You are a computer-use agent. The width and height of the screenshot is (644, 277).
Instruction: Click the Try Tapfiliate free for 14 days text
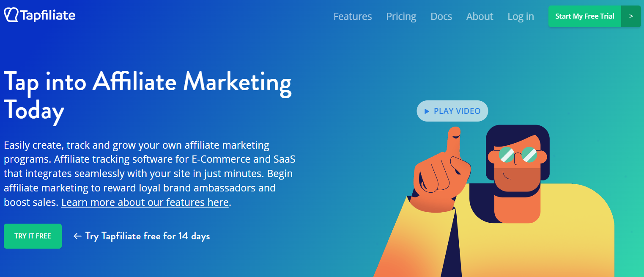[x=147, y=236]
